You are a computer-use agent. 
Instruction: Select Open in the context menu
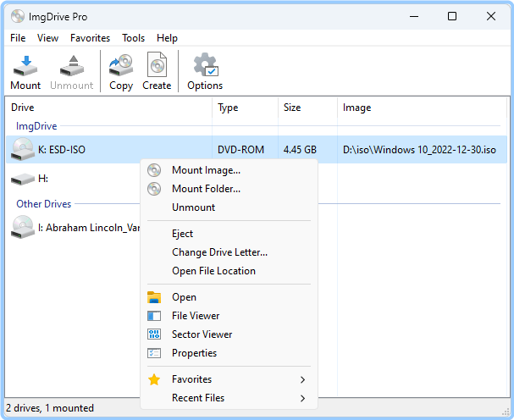pyautogui.click(x=185, y=297)
